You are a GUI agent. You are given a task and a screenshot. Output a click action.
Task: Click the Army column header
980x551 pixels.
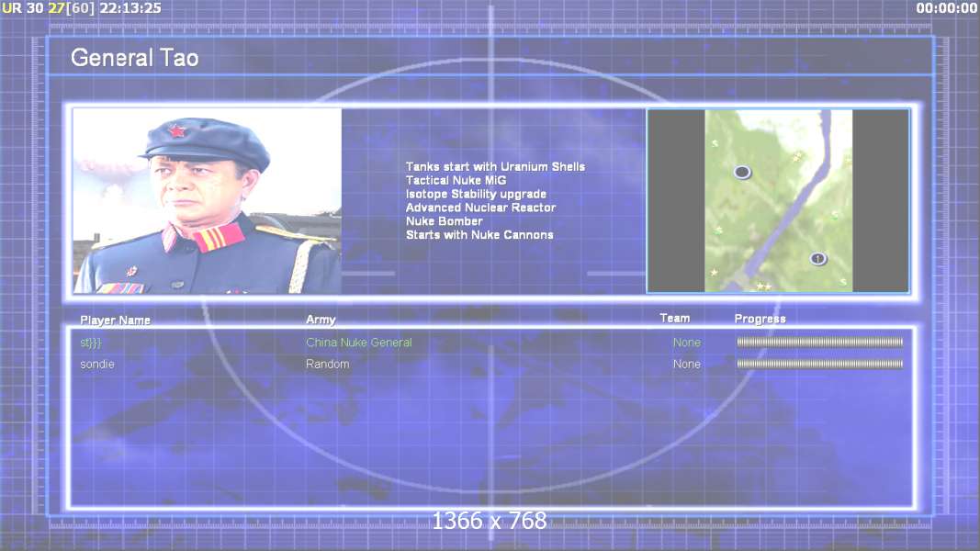[x=321, y=320]
